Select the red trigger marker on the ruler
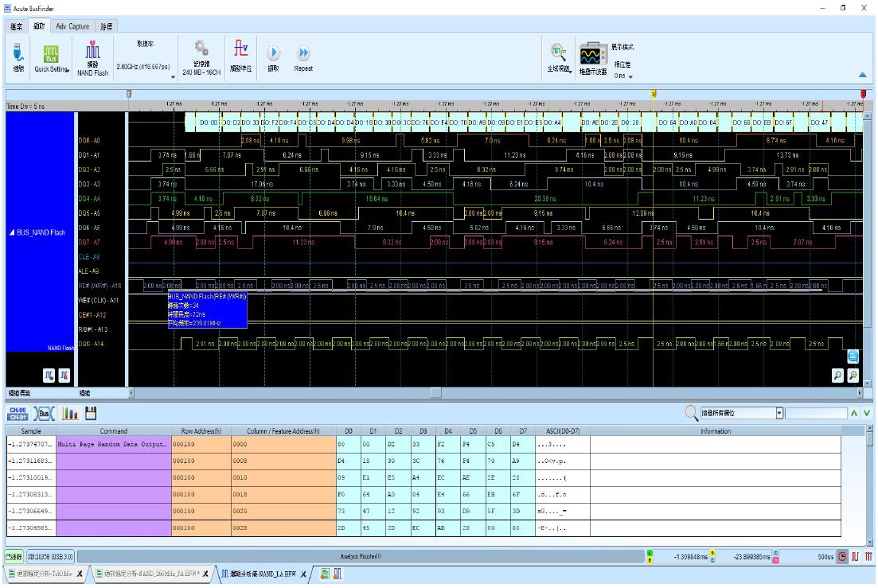Viewport: 878px width, 588px height. pyautogui.click(x=863, y=94)
